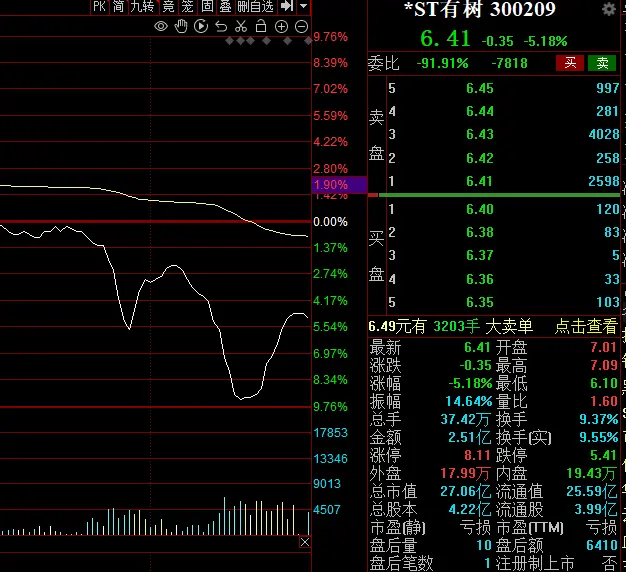The height and width of the screenshot is (572, 626).
Task: Select sell level 3 price 6.43
Action: pyautogui.click(x=479, y=135)
